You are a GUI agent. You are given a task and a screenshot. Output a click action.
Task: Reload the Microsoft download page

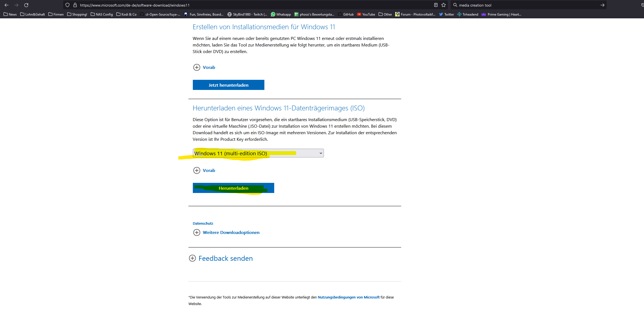pos(26,5)
